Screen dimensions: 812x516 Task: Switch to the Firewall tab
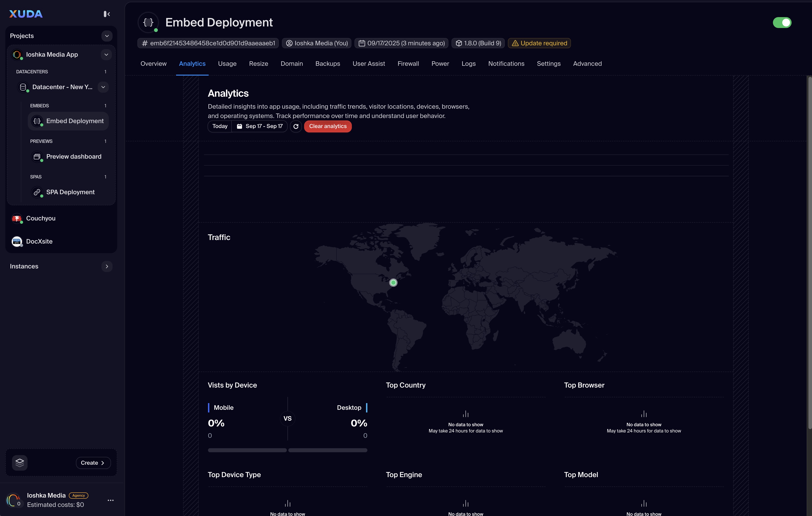coord(408,64)
